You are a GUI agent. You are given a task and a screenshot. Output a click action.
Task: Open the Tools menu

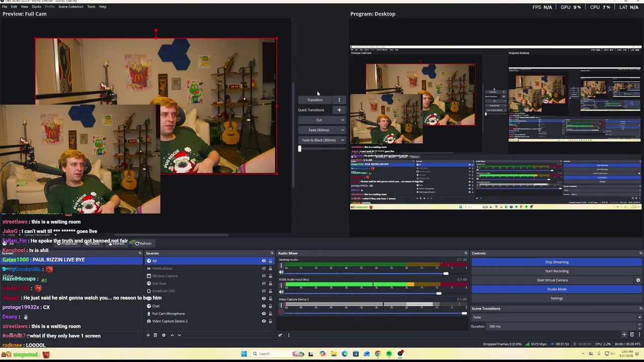91,7
